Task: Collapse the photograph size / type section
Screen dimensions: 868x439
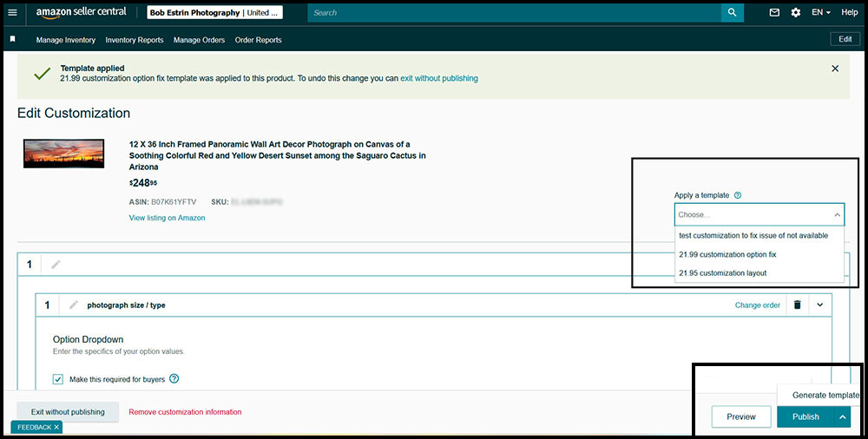Action: 820,305
